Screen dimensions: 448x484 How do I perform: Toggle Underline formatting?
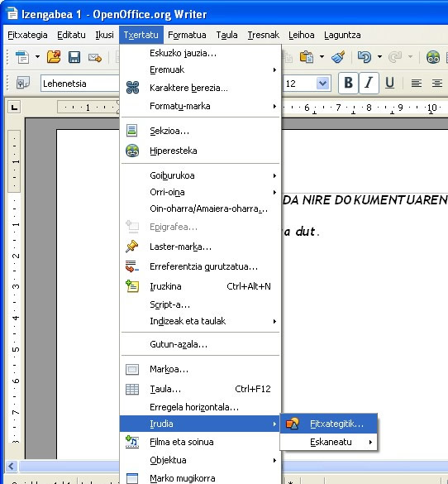point(389,83)
